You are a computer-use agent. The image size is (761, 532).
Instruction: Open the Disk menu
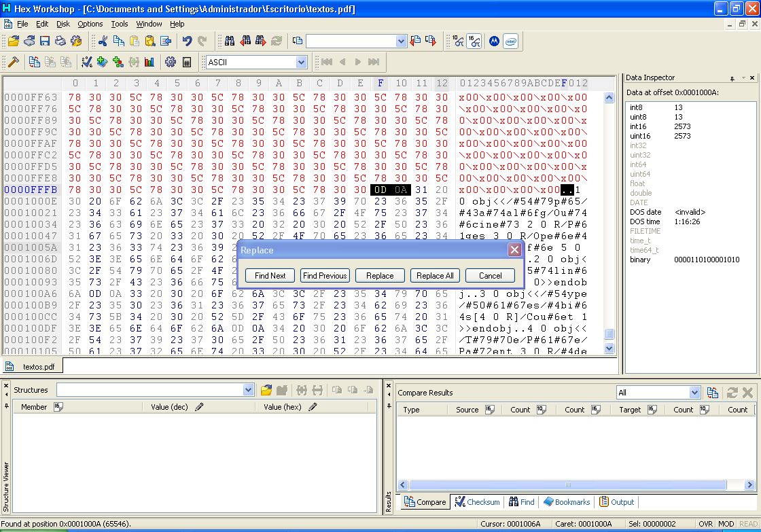[63, 24]
